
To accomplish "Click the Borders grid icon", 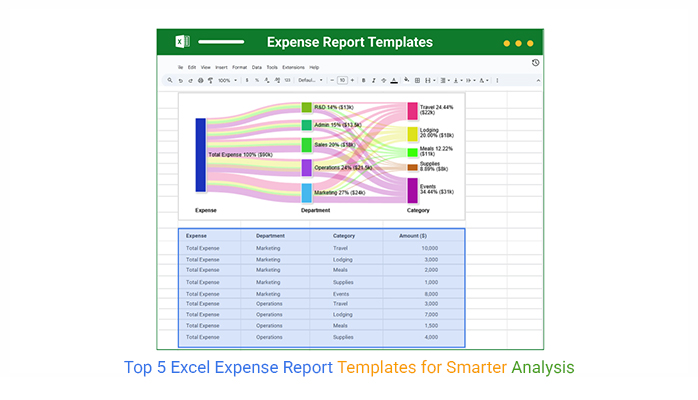I will [x=417, y=81].
